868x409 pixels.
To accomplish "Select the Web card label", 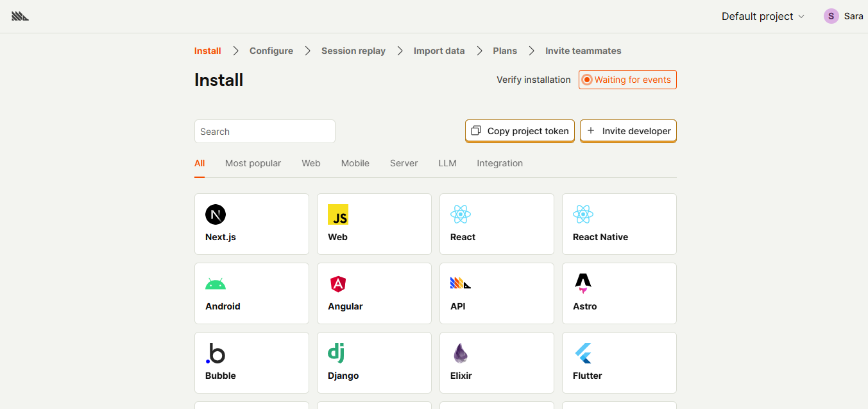I will pos(337,237).
